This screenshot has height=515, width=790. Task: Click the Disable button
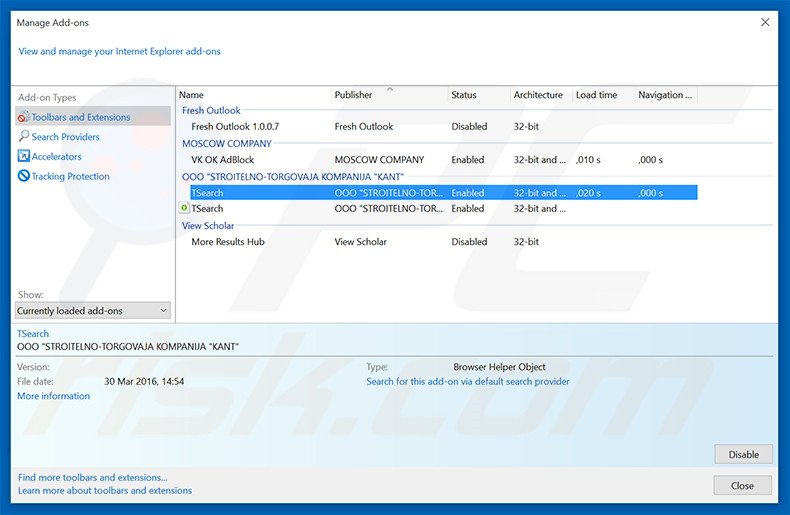[743, 455]
